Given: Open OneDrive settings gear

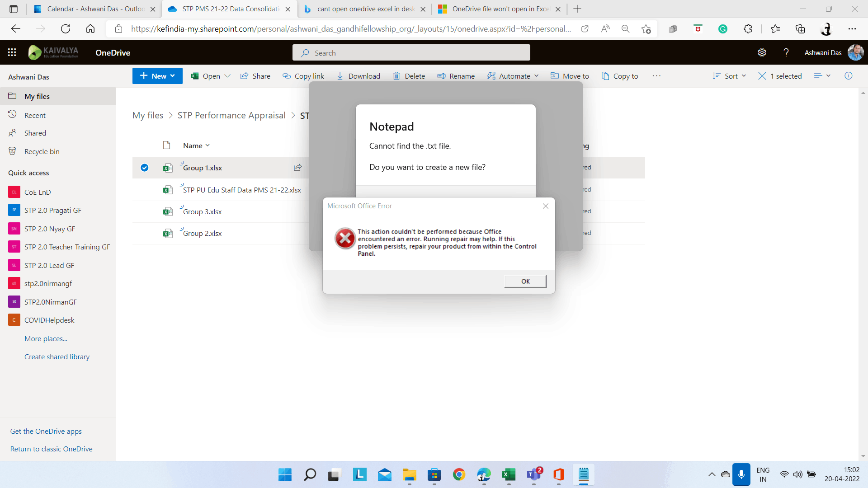Looking at the screenshot, I should point(762,52).
